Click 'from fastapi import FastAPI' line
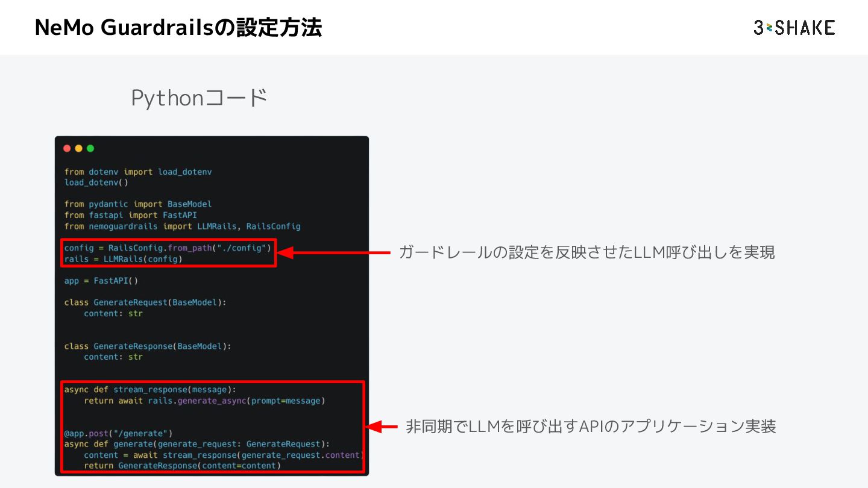The height and width of the screenshot is (488, 868). point(131,215)
